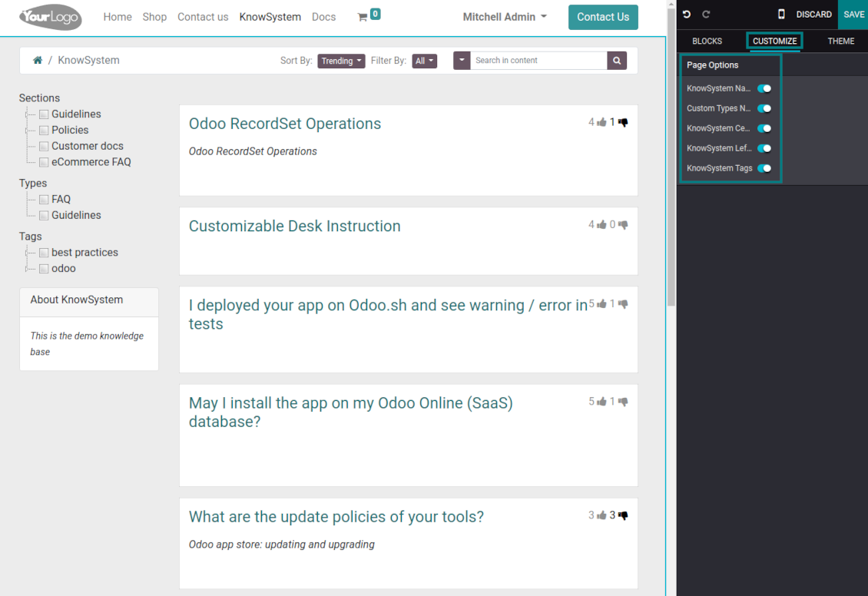Open the Mitchell Admin user menu

point(505,17)
